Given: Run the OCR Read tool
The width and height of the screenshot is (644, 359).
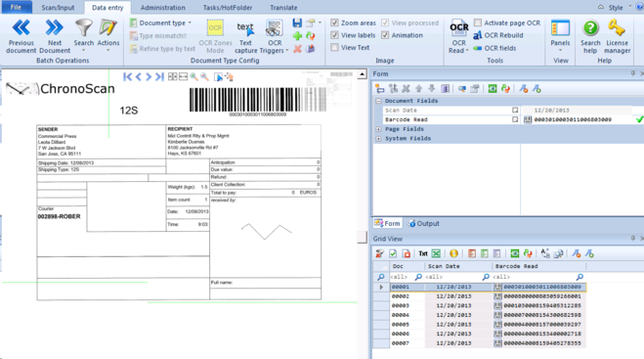Looking at the screenshot, I should tap(458, 36).
